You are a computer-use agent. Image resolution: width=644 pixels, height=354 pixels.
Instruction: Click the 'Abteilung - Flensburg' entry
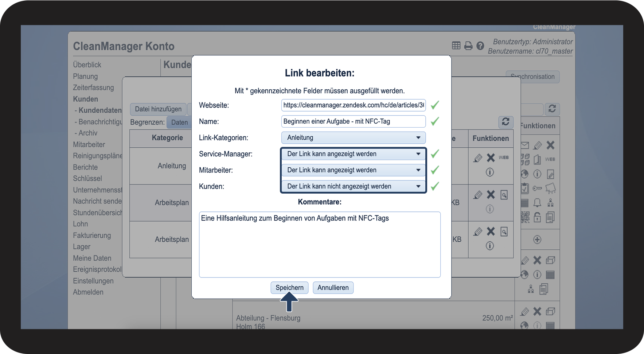point(268,318)
